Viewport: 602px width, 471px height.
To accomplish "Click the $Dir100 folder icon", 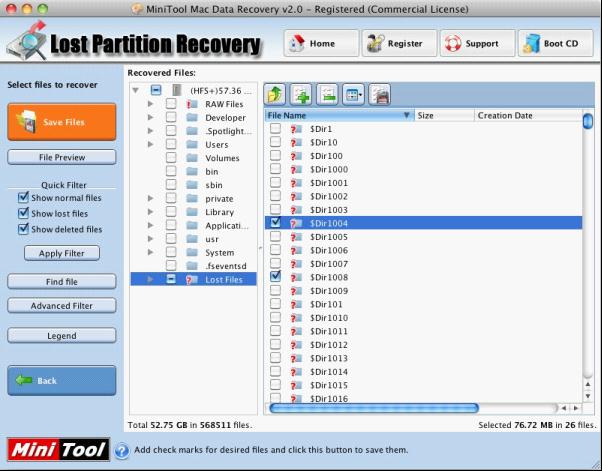I will click(x=296, y=156).
